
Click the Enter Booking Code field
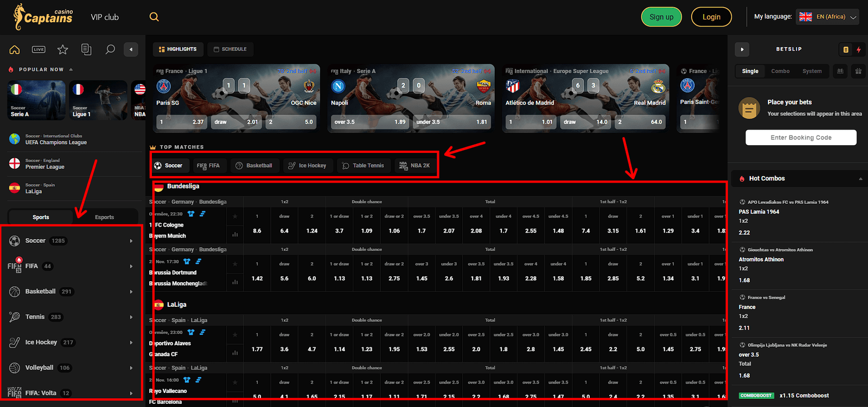[801, 138]
